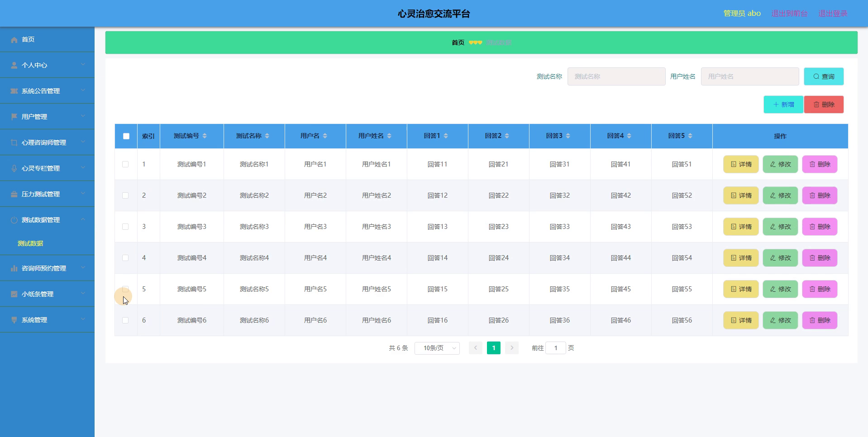Expand the 心灵专栏管理 menu chevron

pyautogui.click(x=83, y=168)
